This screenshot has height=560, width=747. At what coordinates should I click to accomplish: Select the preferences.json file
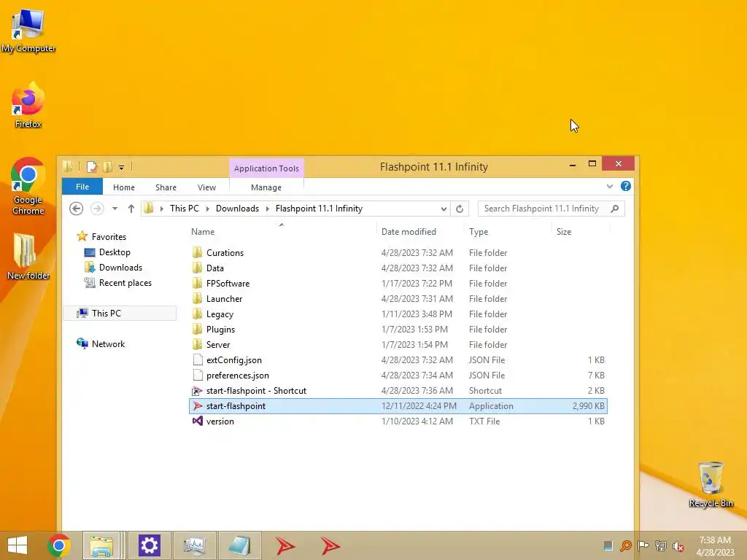(398, 376)
